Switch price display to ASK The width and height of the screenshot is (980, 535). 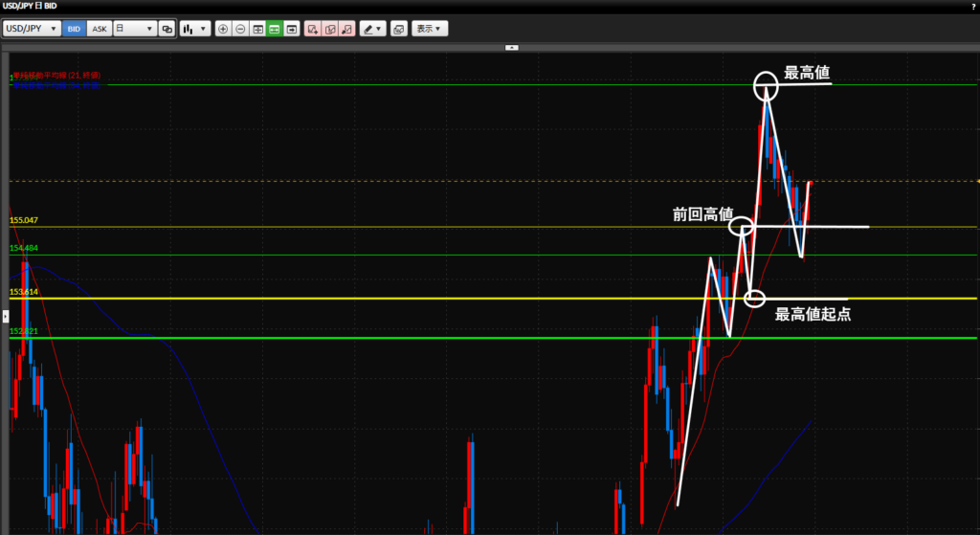99,29
